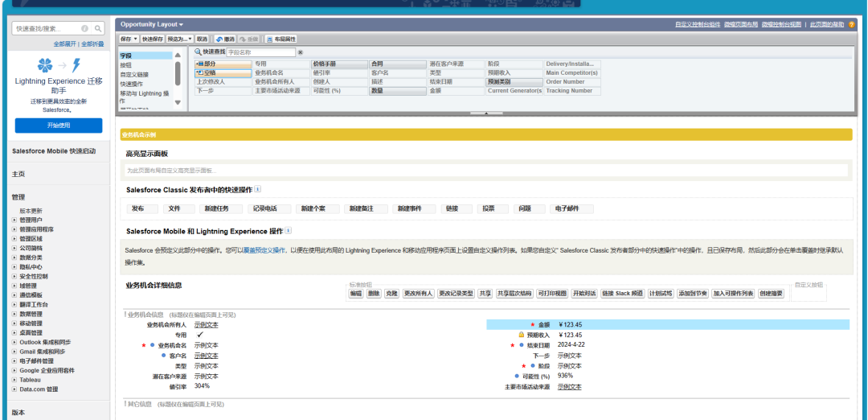Open the 保存 dropdown arrow

tap(136, 39)
